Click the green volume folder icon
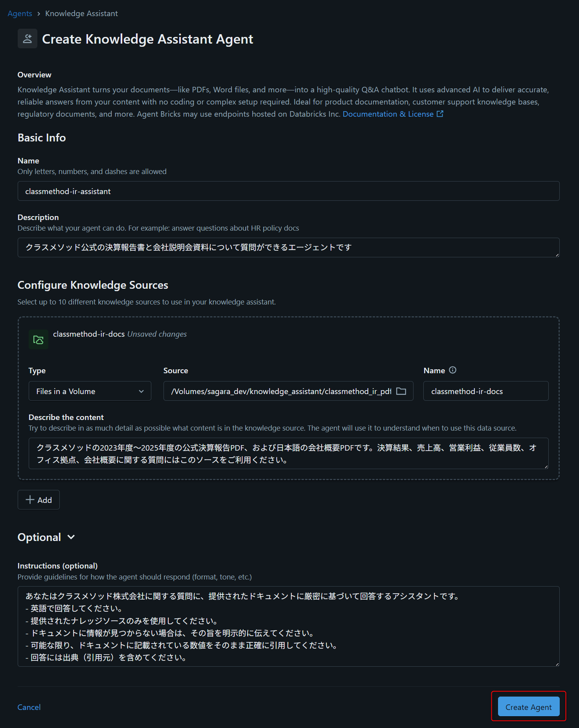This screenshot has height=728, width=579. coord(39,339)
